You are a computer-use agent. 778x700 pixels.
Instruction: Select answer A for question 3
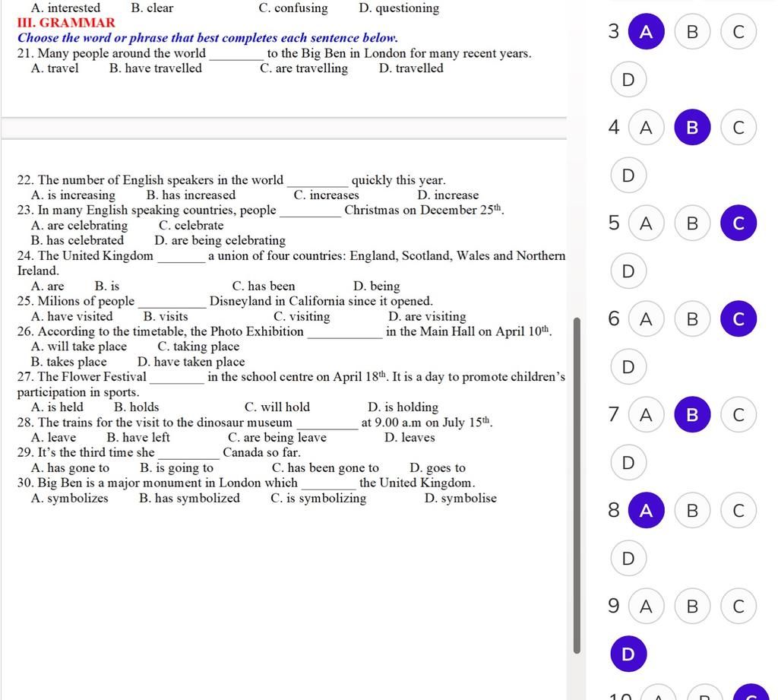(646, 31)
